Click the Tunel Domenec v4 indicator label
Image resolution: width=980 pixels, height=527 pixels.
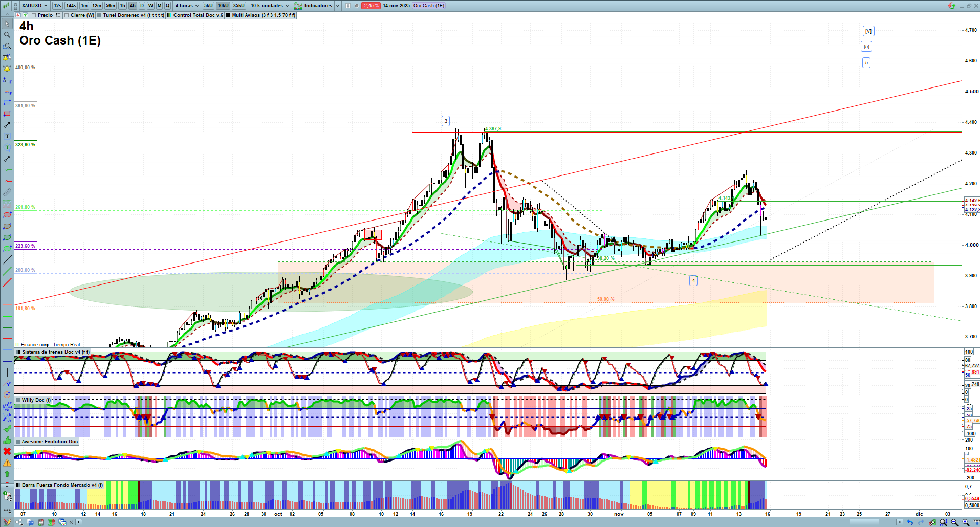click(133, 15)
